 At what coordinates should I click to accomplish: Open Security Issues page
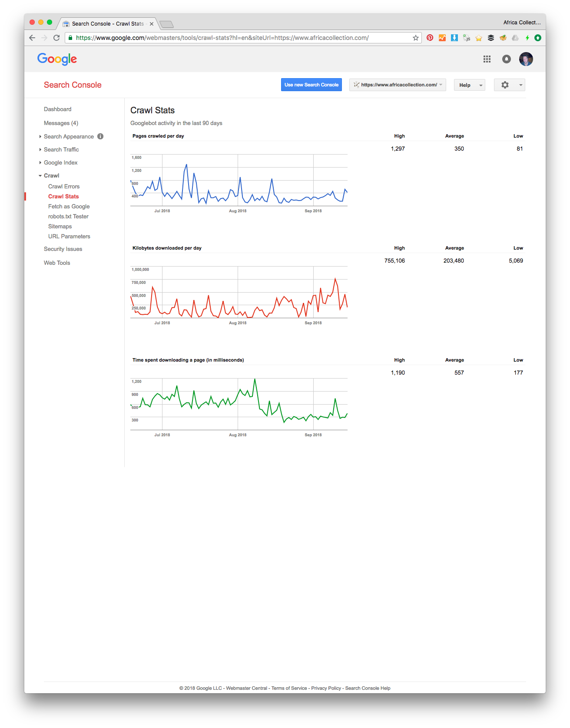[63, 249]
